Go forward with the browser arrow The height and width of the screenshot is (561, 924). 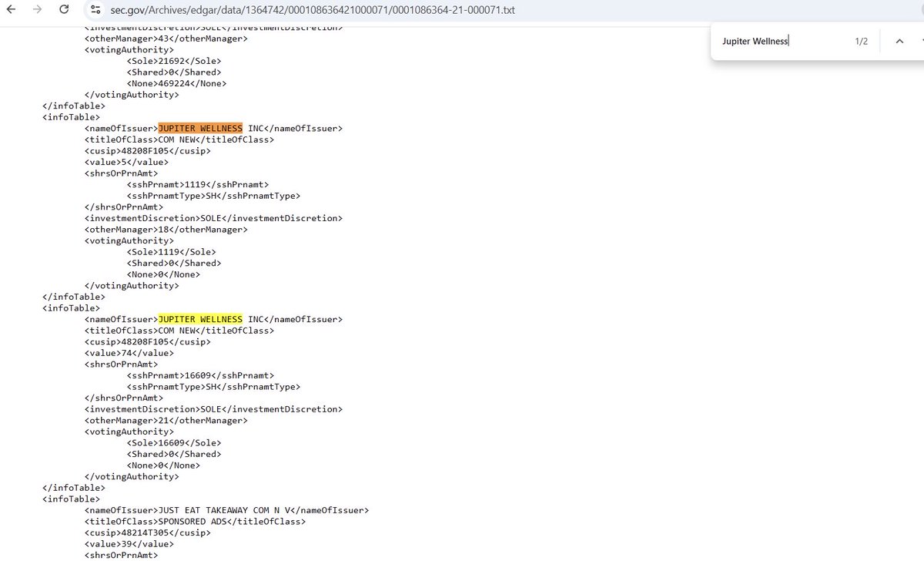[x=38, y=10]
